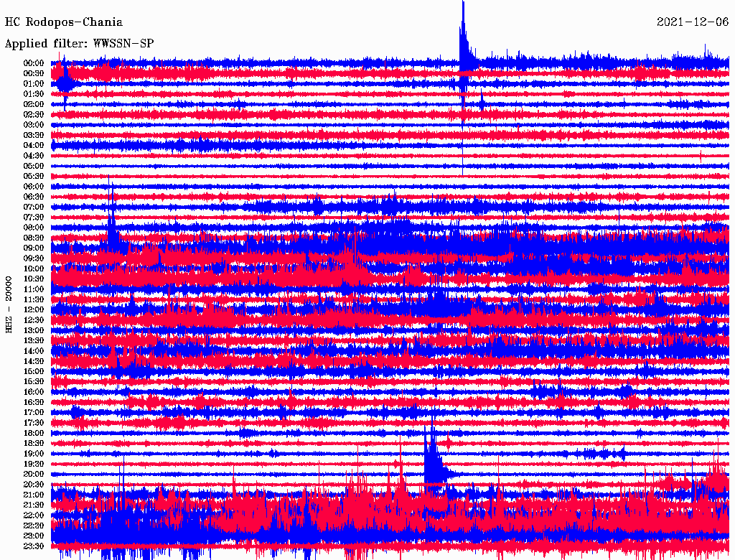
Task: Click the Applied filter: WWSSN-SP label
Action: 79,44
